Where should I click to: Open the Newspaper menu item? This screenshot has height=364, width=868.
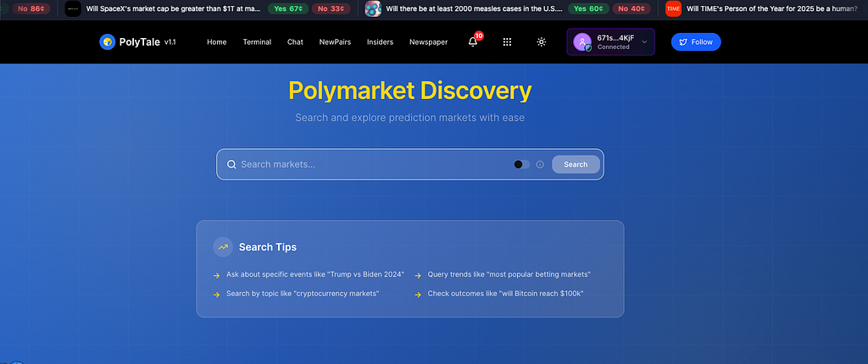pos(428,42)
